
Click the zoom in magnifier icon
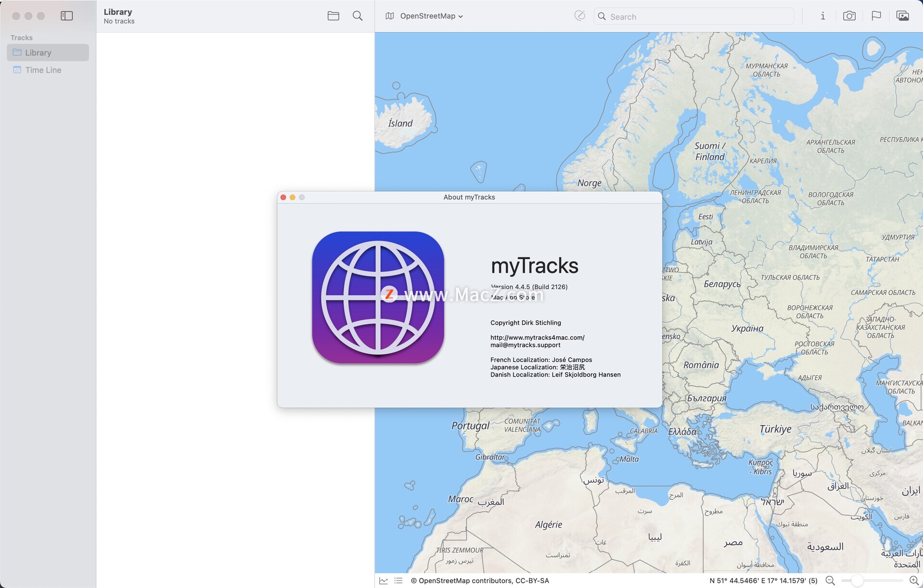[x=913, y=581]
